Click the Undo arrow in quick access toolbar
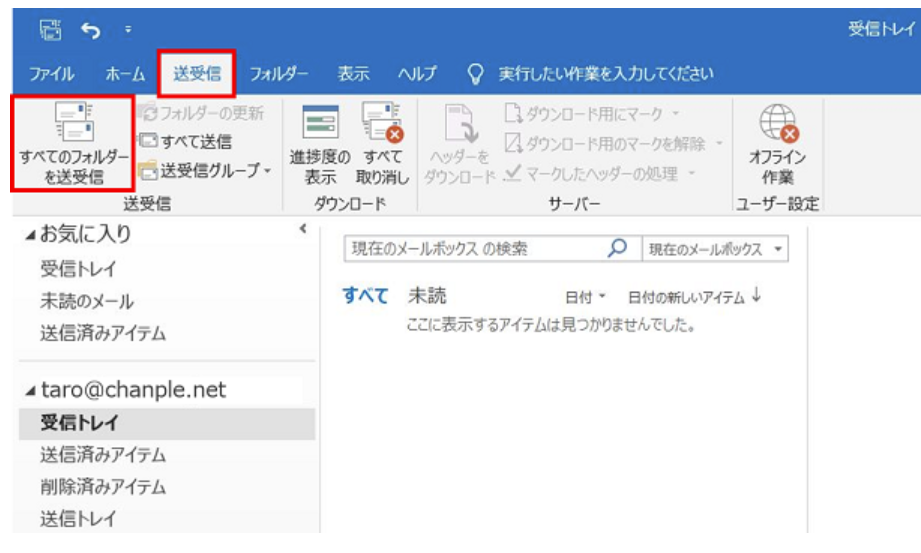Screen dimensions: 921x553 90,29
